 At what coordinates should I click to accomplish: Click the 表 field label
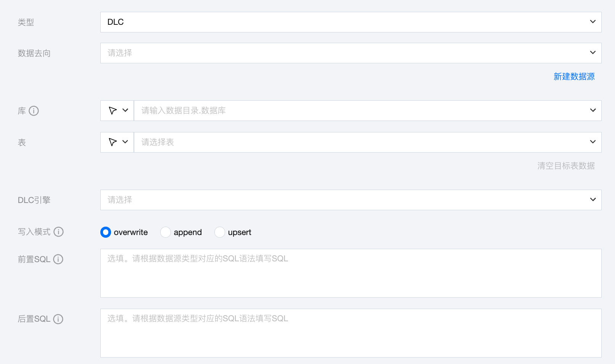click(22, 143)
